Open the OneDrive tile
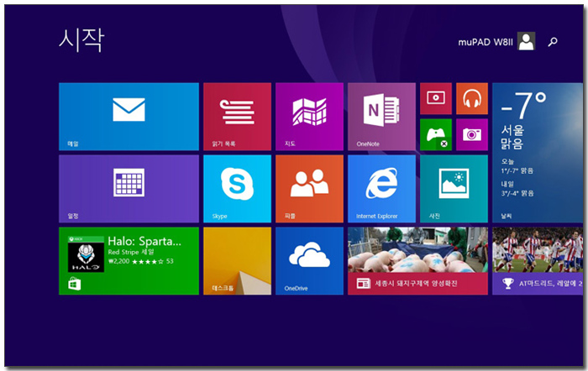588x371 pixels. click(x=309, y=261)
